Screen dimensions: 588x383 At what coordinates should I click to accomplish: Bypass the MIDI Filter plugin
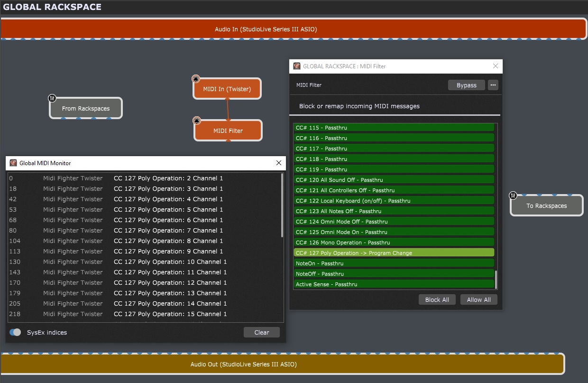coord(466,85)
